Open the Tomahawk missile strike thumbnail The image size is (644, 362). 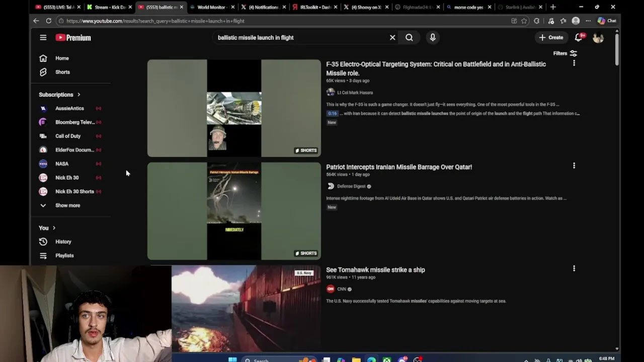[x=246, y=308]
